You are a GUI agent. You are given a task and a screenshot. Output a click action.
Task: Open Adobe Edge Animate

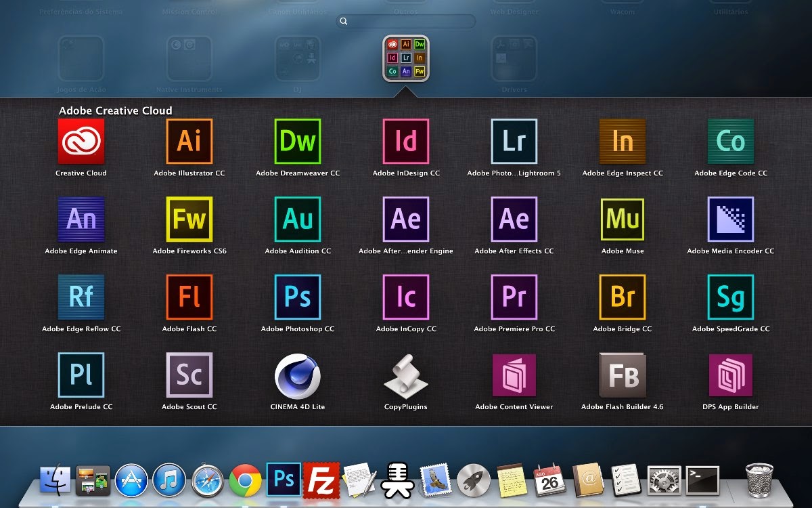click(81, 219)
